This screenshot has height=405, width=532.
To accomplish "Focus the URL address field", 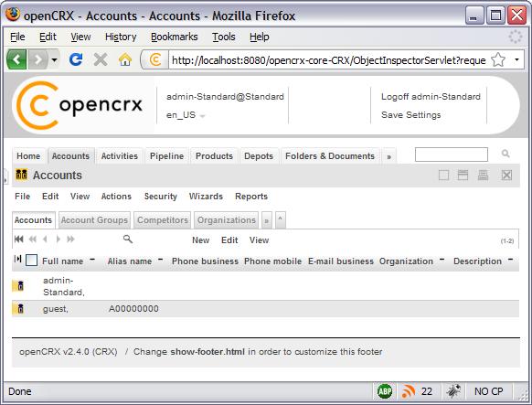I will [328, 60].
